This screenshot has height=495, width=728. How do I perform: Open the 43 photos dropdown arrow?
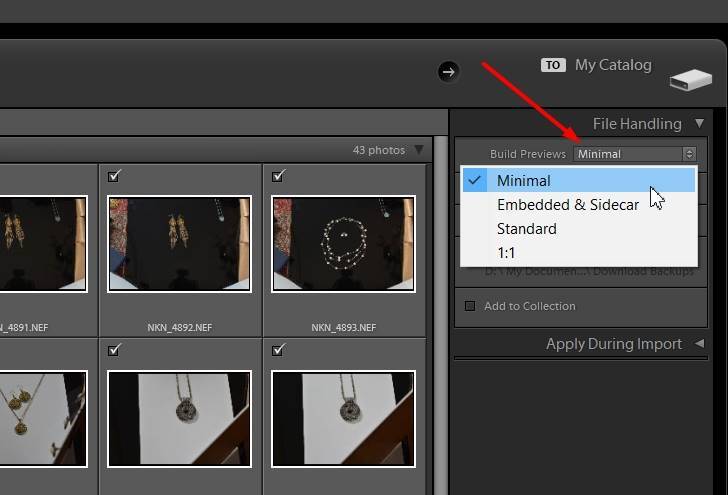[x=419, y=150]
